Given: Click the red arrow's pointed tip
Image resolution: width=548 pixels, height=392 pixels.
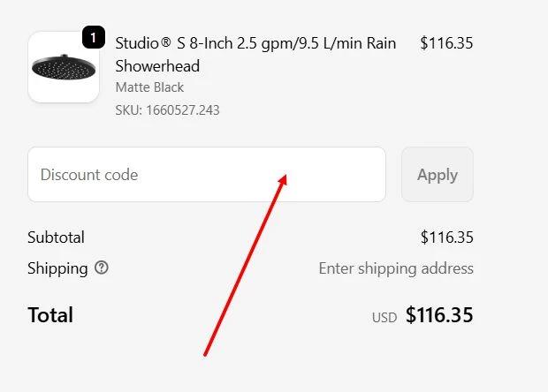Looking at the screenshot, I should click(285, 175).
